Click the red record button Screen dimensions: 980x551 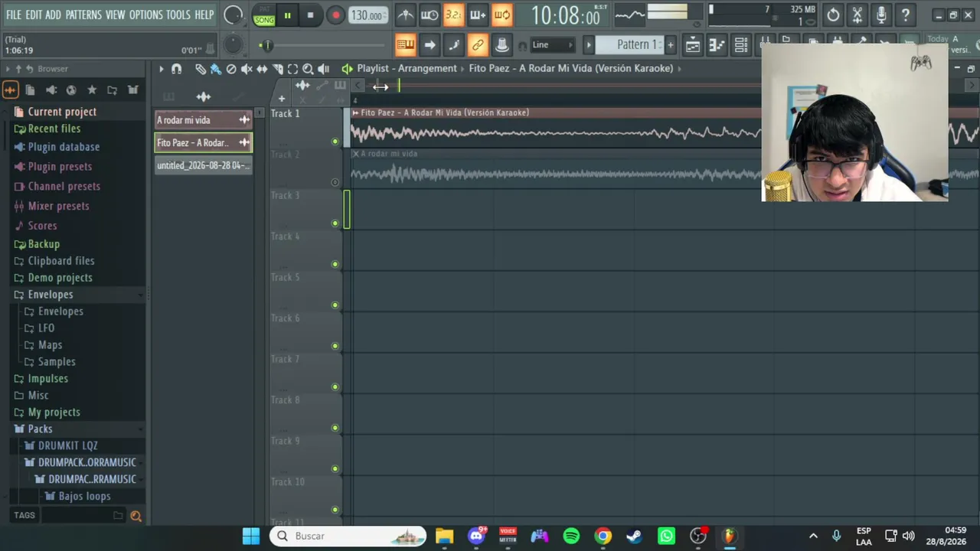[x=335, y=15]
